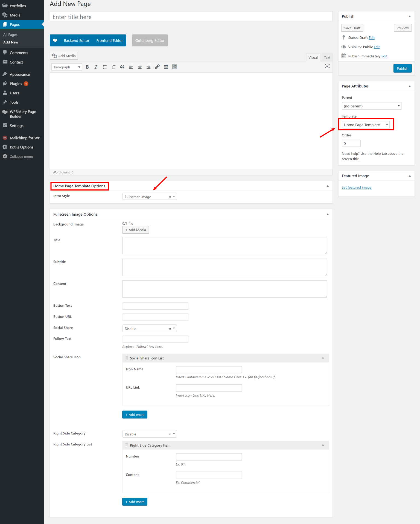Apply italic formatting in the editor toolbar
420x524 pixels.
96,67
